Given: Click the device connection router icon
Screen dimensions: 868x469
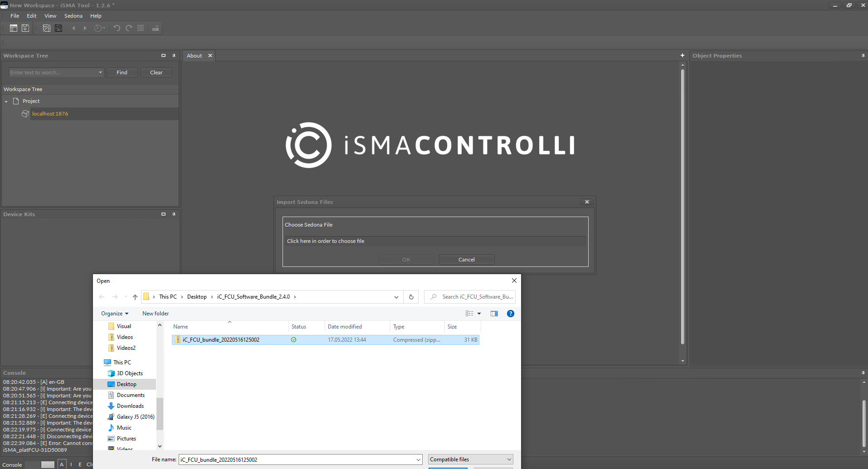Looking at the screenshot, I should tap(156, 28).
